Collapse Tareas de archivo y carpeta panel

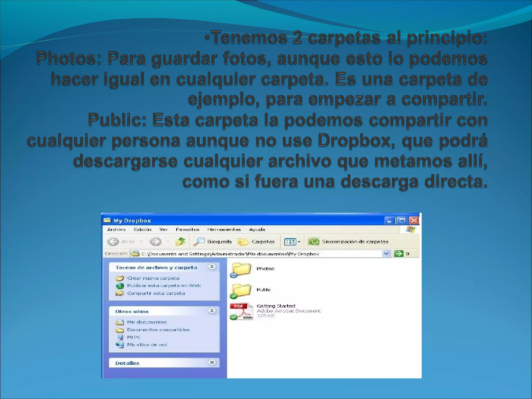(212, 267)
